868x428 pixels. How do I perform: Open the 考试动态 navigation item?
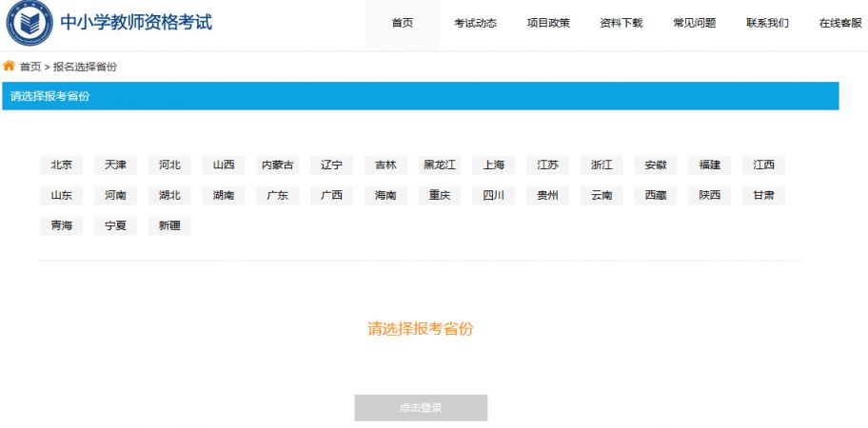click(476, 23)
